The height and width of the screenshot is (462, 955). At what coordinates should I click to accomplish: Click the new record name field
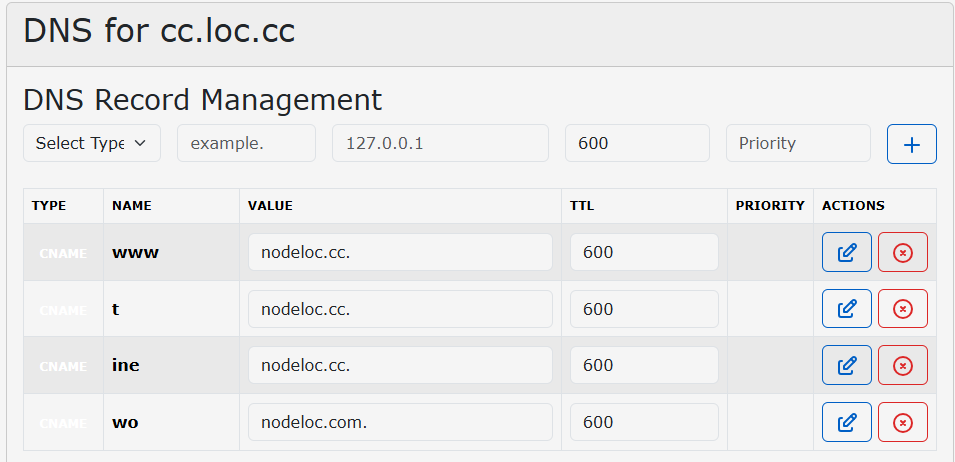pos(246,143)
